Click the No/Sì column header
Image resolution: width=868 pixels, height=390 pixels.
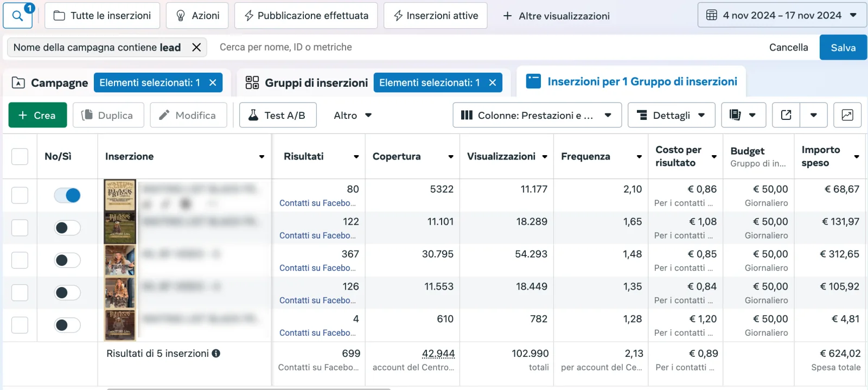click(x=58, y=156)
